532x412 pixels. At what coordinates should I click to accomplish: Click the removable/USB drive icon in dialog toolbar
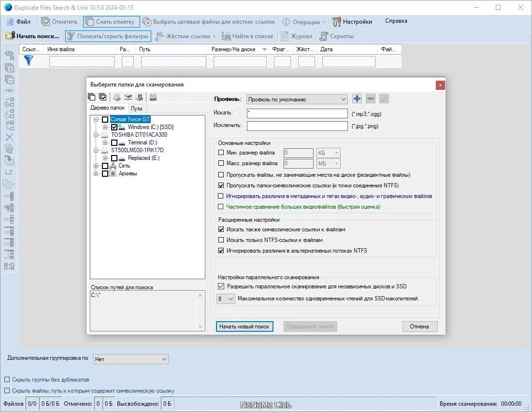pyautogui.click(x=140, y=97)
